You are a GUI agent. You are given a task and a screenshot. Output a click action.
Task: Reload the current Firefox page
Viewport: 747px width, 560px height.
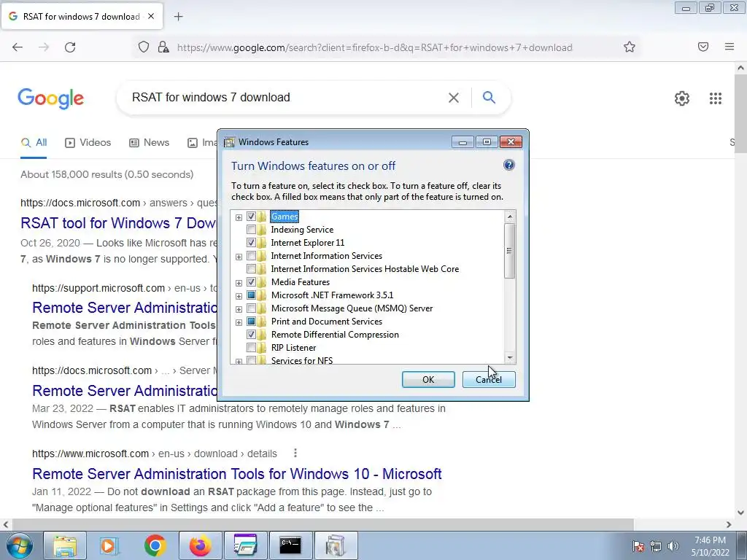pyautogui.click(x=70, y=47)
